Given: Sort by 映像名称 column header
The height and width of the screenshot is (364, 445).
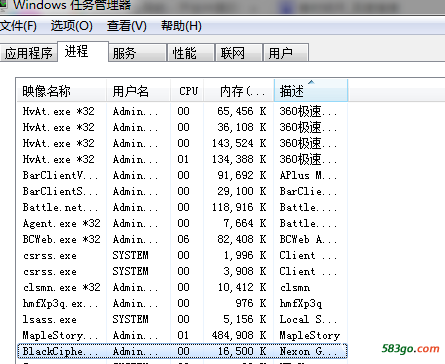Looking at the screenshot, I should [x=62, y=91].
